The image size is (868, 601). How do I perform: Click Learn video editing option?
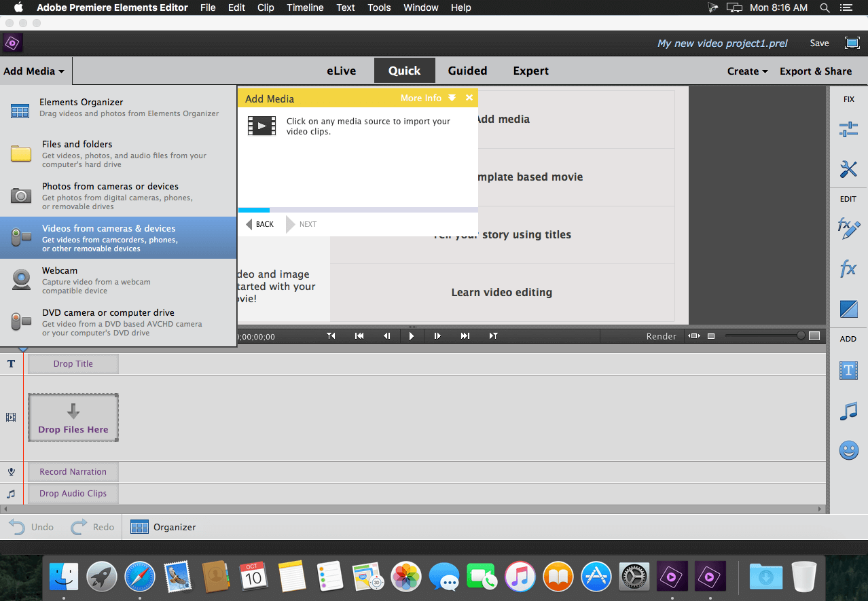click(502, 292)
